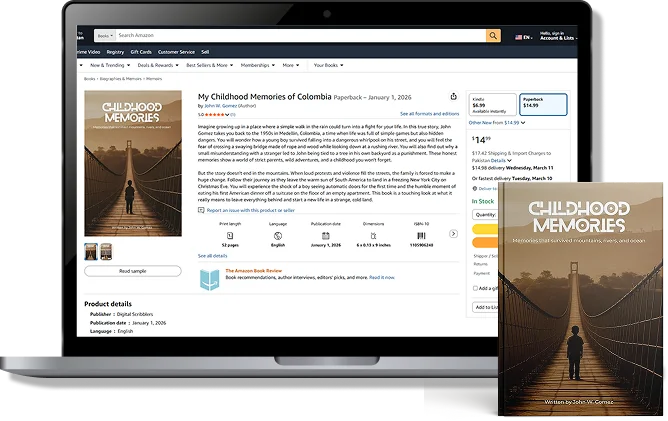This screenshot has height=421, width=668.
Task: Click the US flag language icon
Action: coord(518,37)
